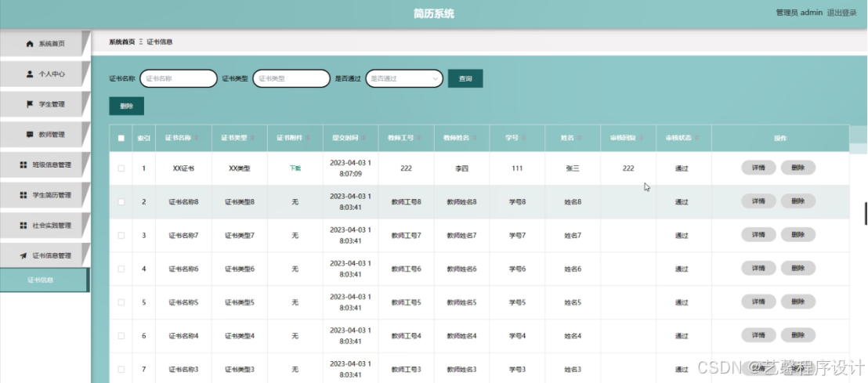868x383 pixels.
Task: Select the 证书信息 submenu item
Action: 45,280
